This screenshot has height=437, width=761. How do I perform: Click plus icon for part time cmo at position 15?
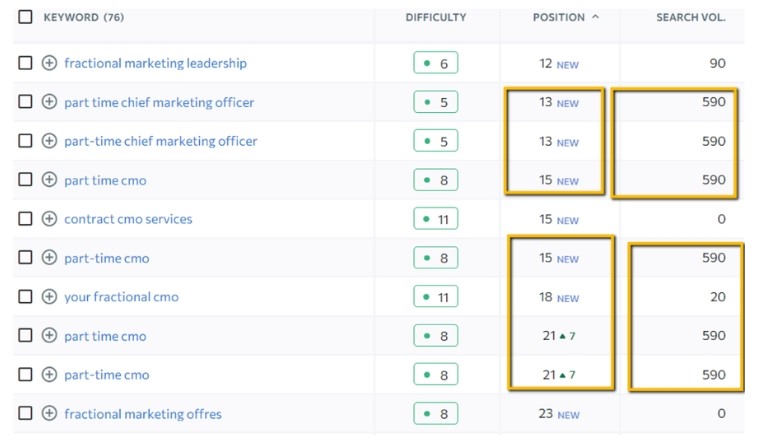(x=49, y=180)
